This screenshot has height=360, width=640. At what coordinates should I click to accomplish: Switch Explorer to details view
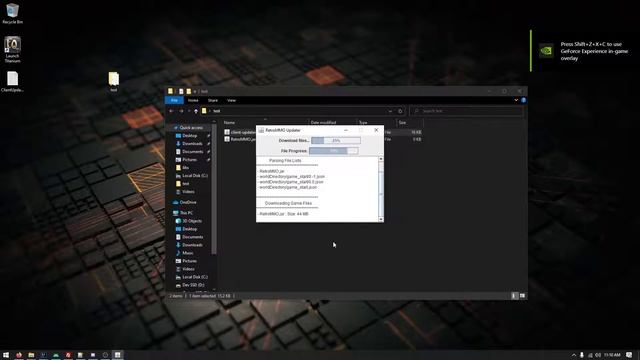(x=514, y=296)
